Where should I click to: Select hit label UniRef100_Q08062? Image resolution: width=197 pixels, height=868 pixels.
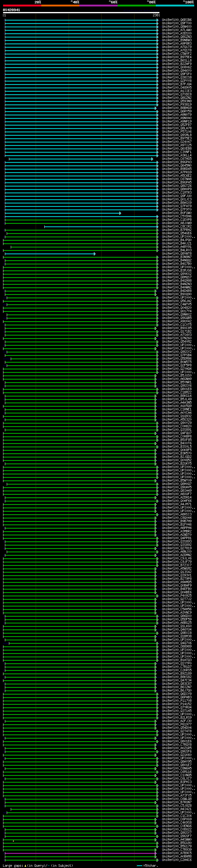(x=176, y=67)
